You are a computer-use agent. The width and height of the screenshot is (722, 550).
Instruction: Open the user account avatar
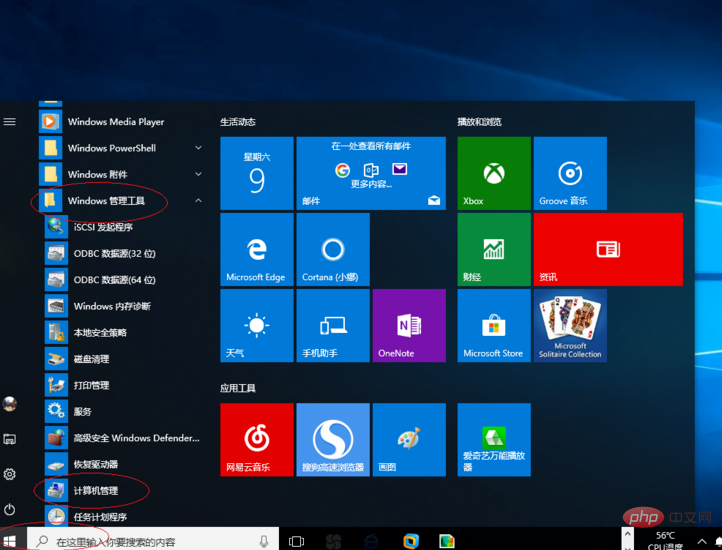(10, 404)
